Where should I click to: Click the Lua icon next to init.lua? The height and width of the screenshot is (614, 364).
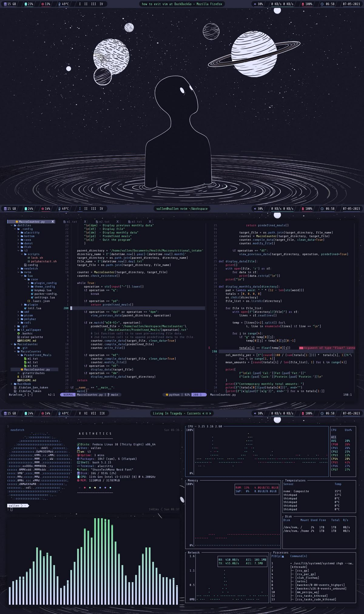click(x=25, y=308)
